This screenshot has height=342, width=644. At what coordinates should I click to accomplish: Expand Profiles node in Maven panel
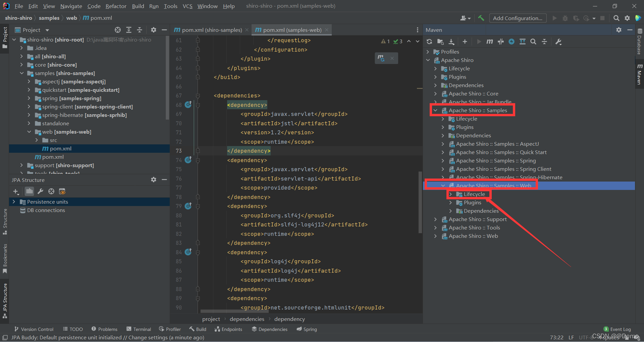tap(428, 52)
